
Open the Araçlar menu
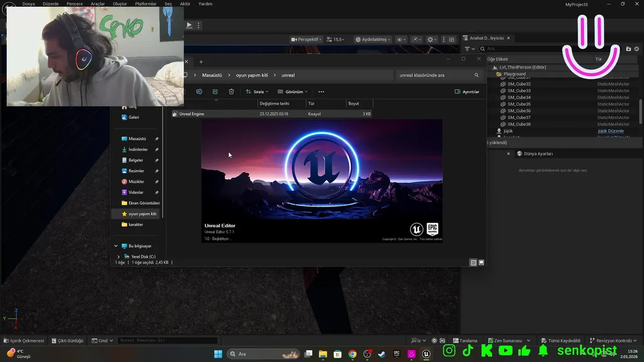point(98,4)
